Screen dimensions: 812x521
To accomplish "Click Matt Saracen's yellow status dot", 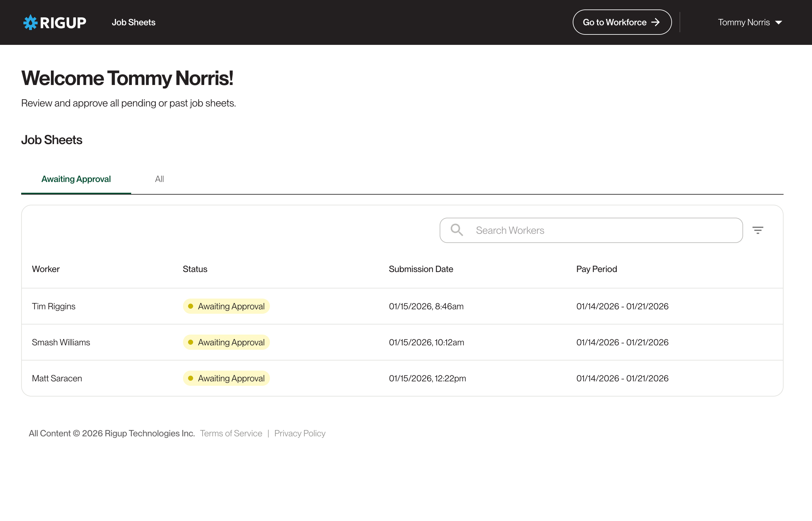I will click(191, 378).
